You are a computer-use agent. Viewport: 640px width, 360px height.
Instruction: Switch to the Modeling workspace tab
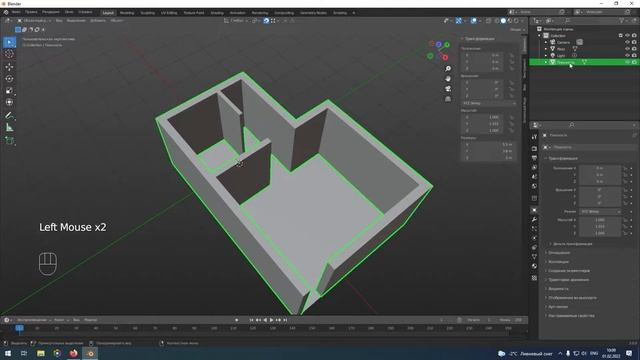click(127, 13)
